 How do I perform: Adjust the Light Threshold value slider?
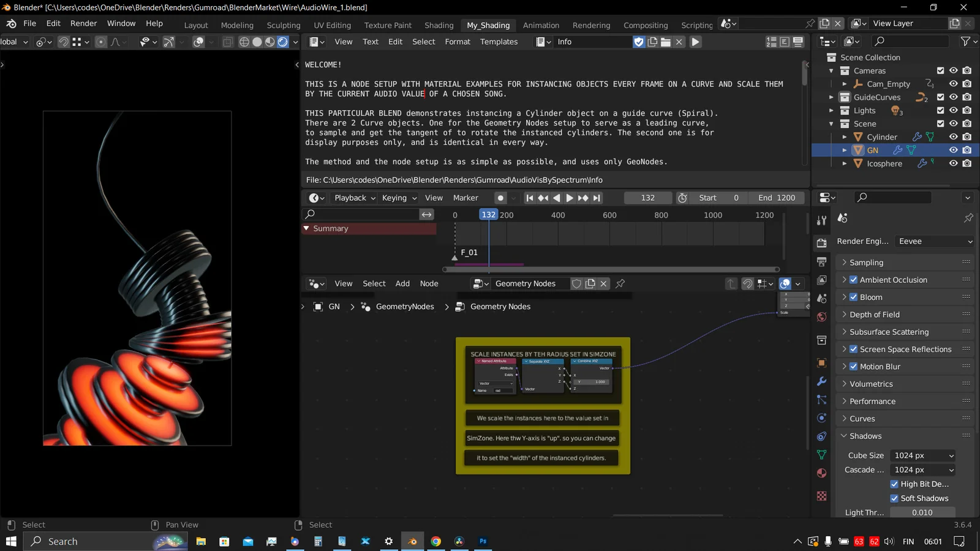tap(922, 512)
